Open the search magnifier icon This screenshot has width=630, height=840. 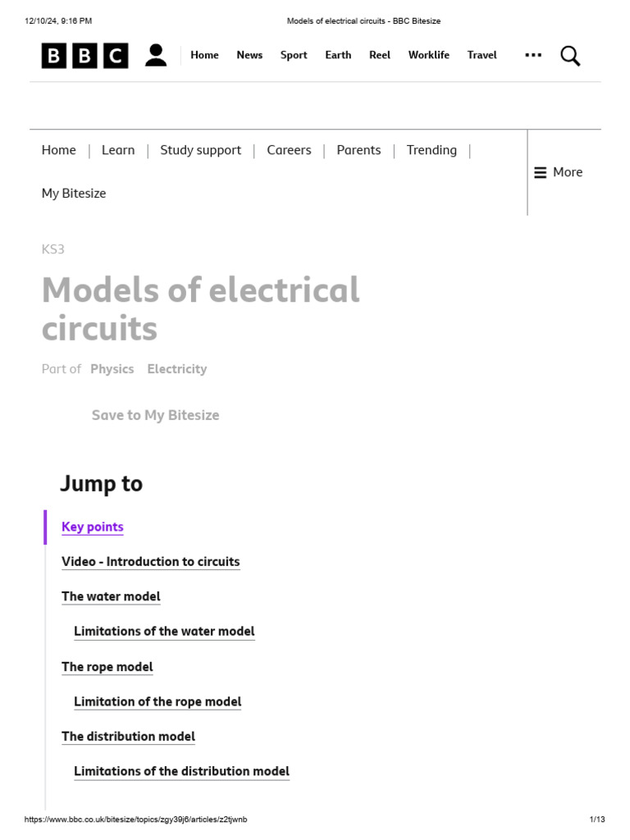(570, 56)
